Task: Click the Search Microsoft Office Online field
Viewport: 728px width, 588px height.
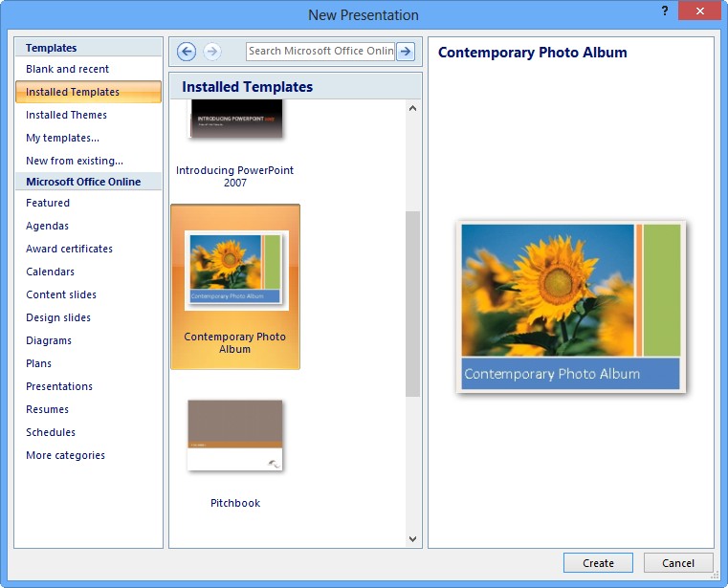Action: click(320, 52)
